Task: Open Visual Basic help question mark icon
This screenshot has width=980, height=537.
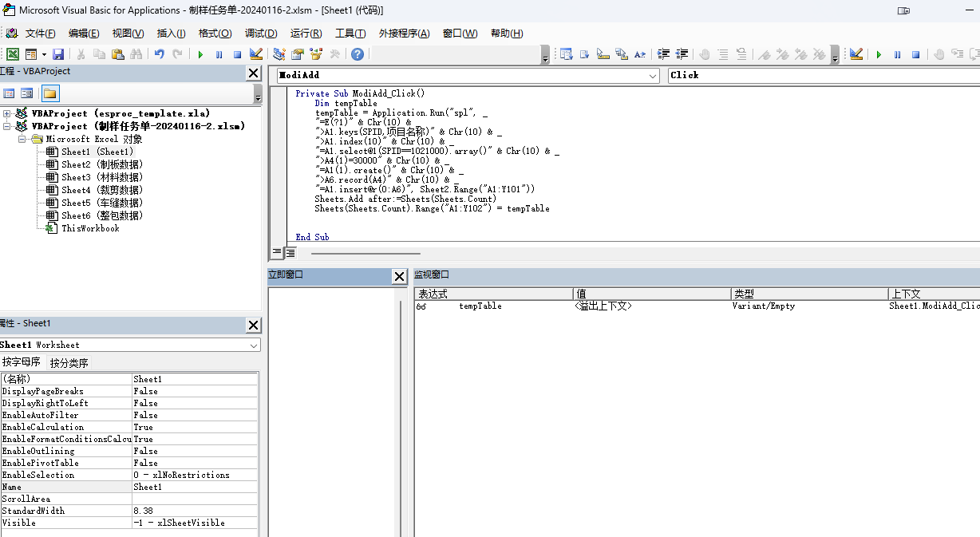Action: 358,54
